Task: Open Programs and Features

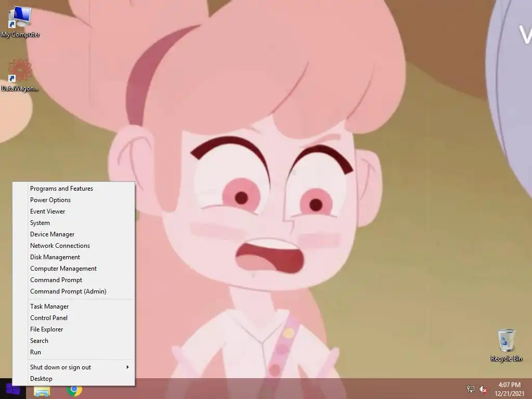Action: tap(74, 189)
